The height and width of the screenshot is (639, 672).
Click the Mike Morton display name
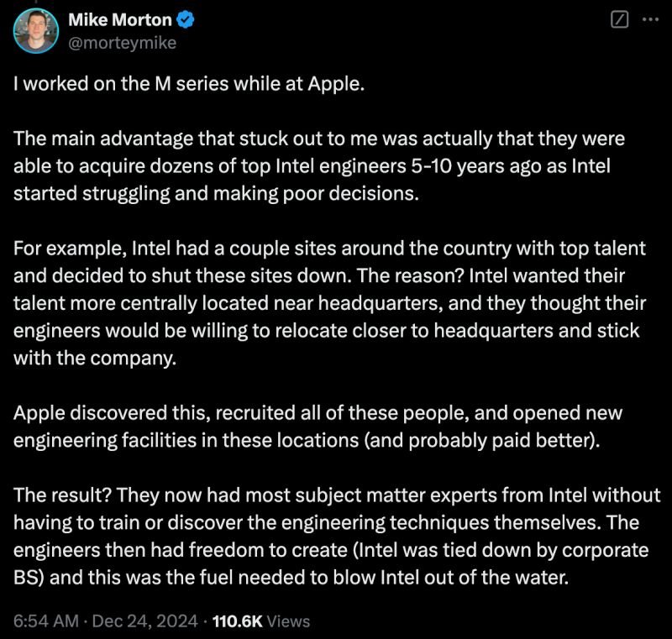point(120,20)
